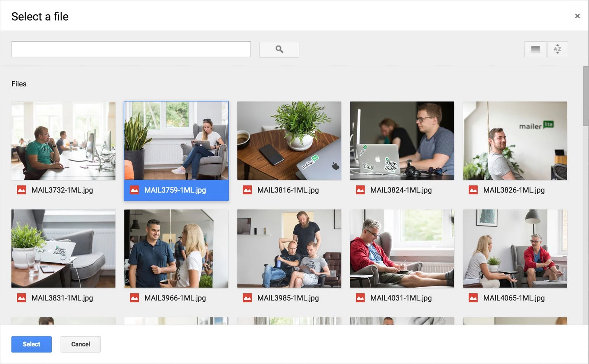This screenshot has width=589, height=364.
Task: Click the highlighted MAIL3759-1ML.jpg filename label
Action: [175, 190]
